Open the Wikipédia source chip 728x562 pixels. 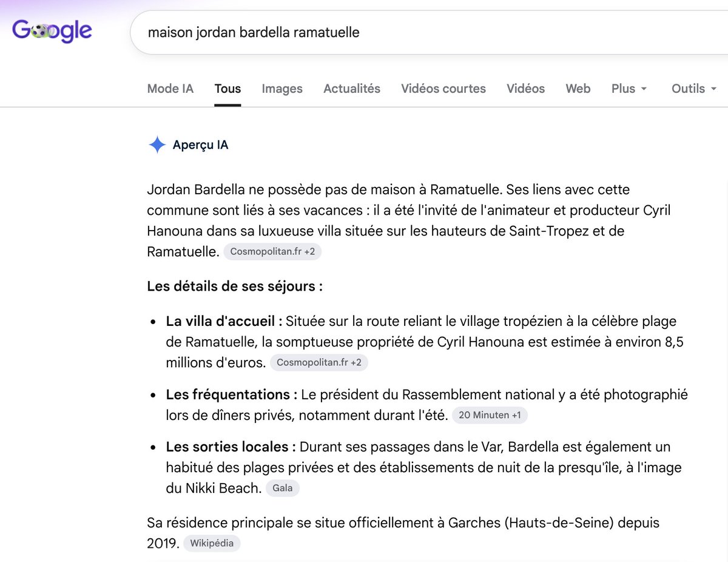click(212, 543)
